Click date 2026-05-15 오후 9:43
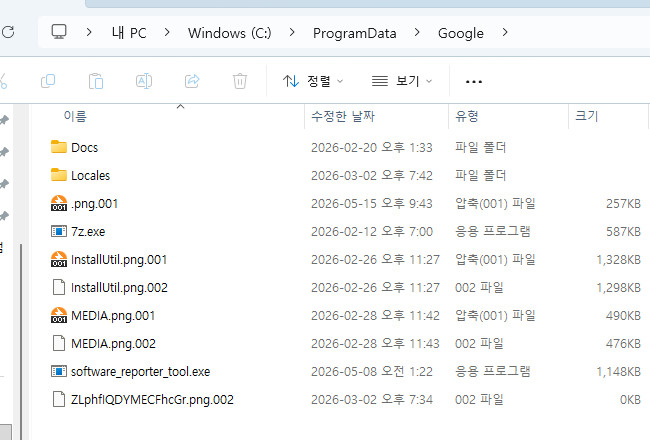 [372, 204]
